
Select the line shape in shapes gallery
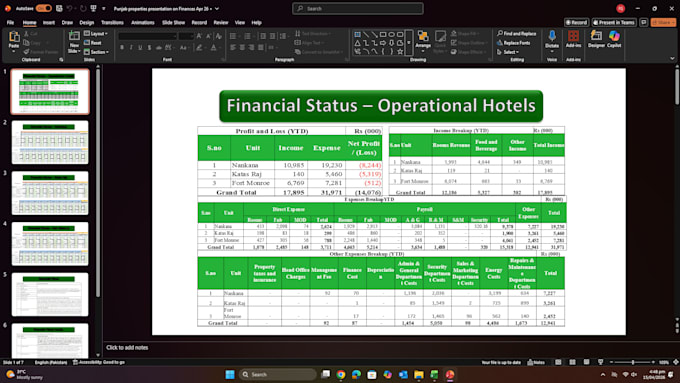click(x=366, y=34)
